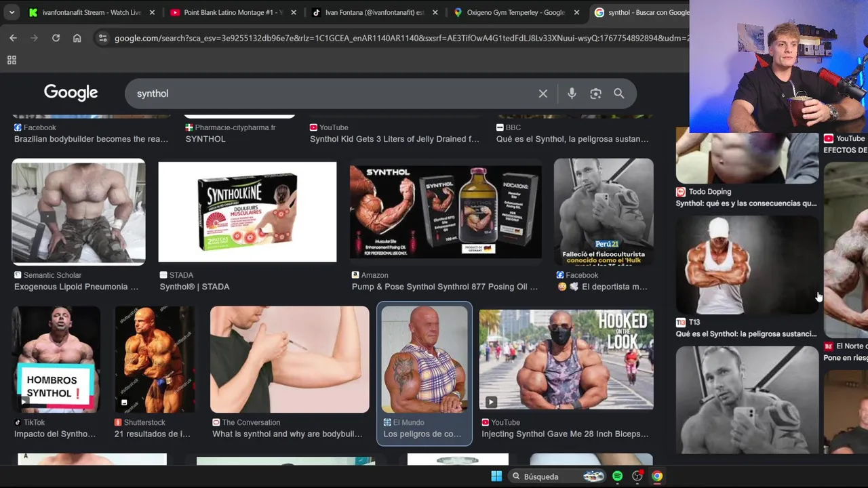
Task: Open 'Pump & Pose Synthol' Amazon link
Action: click(445, 287)
